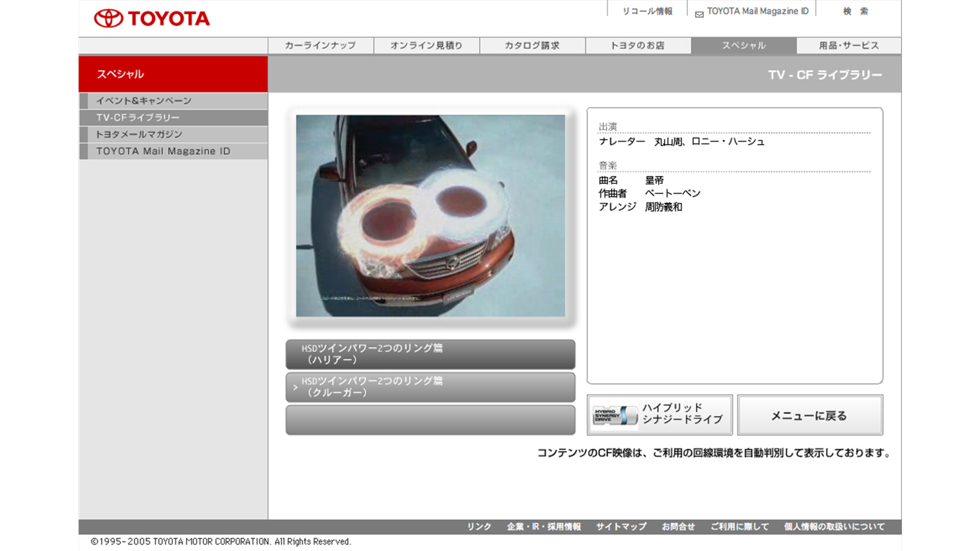The image size is (980, 551).
Task: Open お問合せ footer link
Action: pos(678,527)
